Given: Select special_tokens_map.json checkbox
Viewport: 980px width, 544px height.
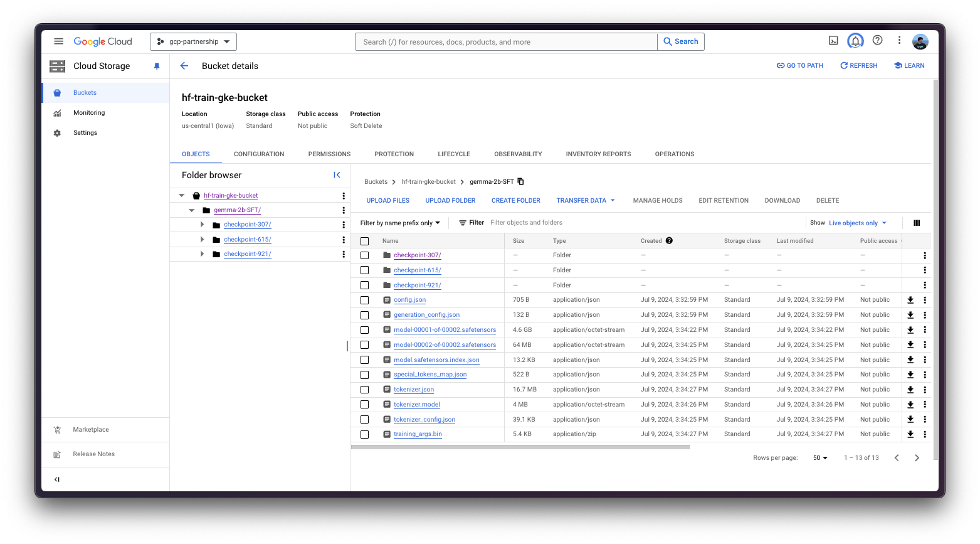Looking at the screenshot, I should pos(364,375).
